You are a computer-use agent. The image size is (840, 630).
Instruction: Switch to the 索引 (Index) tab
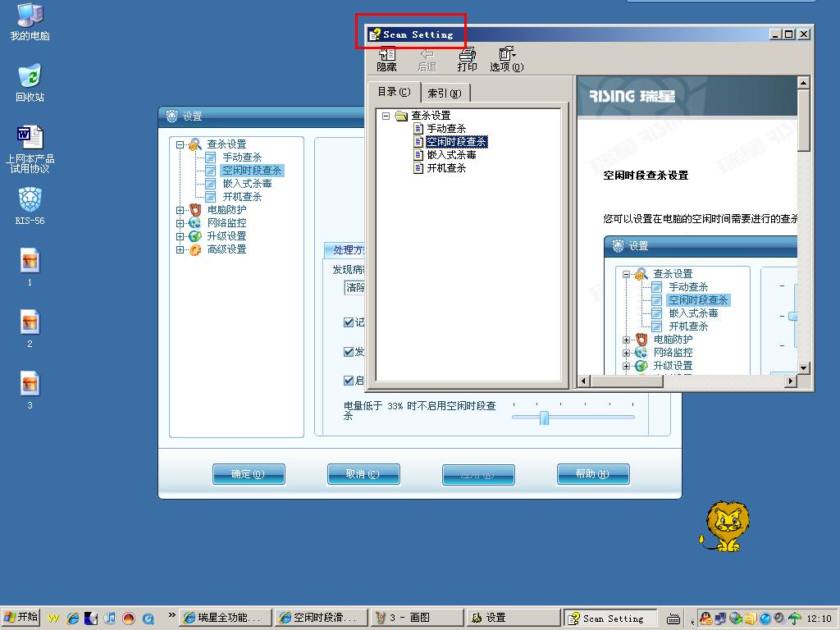pyautogui.click(x=445, y=94)
